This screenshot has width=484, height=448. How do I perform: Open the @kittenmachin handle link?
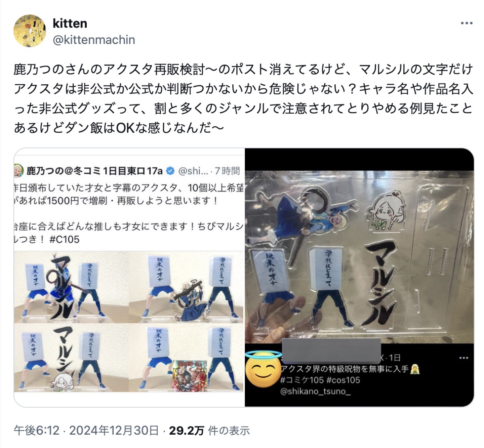[x=94, y=40]
